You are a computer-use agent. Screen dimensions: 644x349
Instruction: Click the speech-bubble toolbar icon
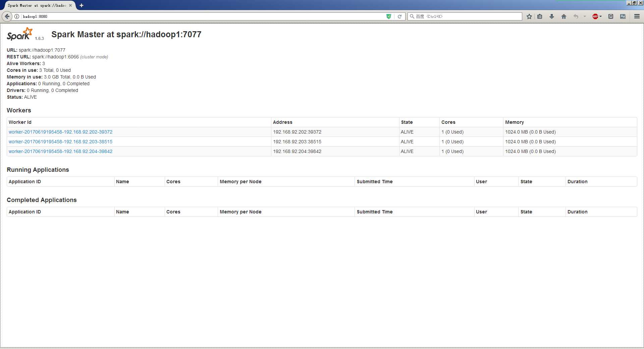611,16
